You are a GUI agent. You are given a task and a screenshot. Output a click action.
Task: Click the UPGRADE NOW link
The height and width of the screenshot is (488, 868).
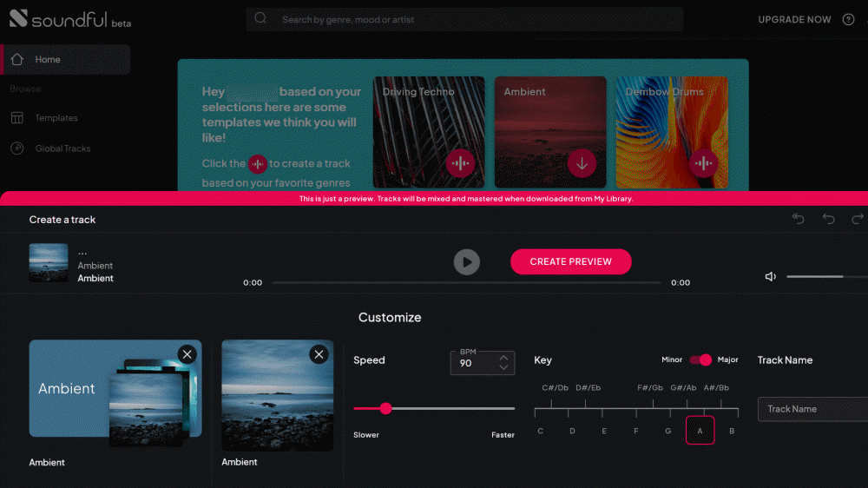tap(794, 20)
